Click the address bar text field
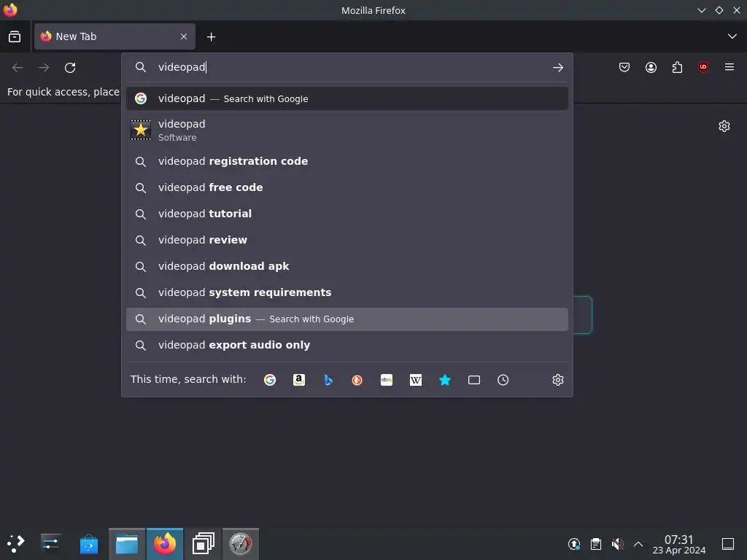The image size is (747, 560). click(348, 68)
